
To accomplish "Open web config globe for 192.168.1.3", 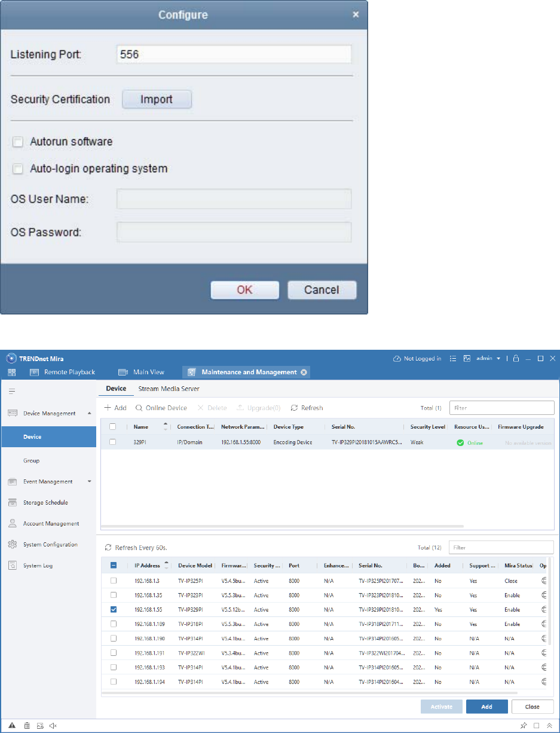I will pyautogui.click(x=544, y=581).
